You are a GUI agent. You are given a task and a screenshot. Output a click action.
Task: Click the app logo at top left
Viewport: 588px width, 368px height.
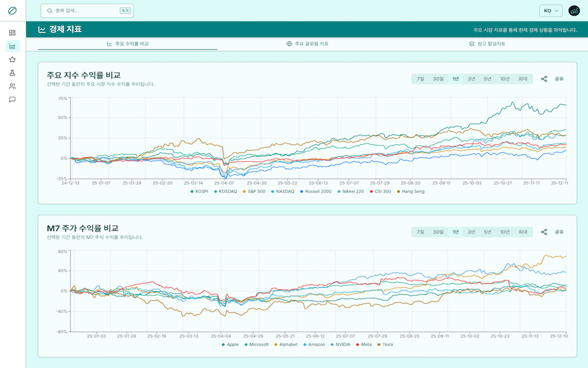coord(12,11)
